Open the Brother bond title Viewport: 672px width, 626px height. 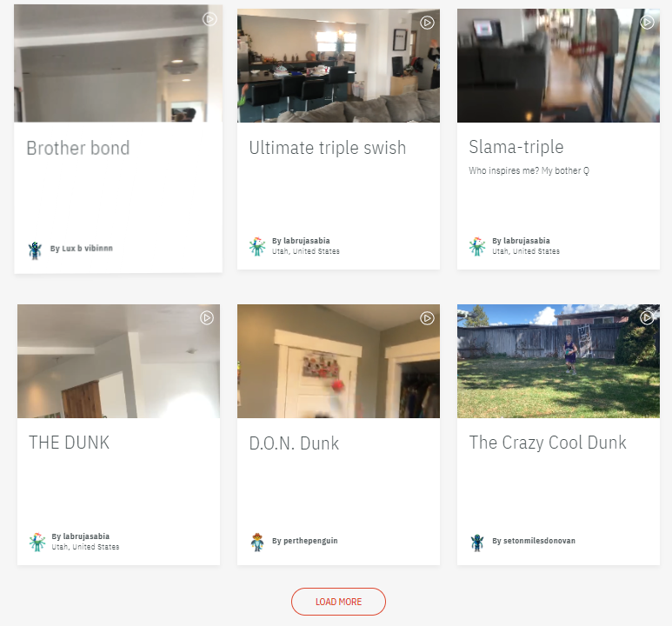(78, 149)
